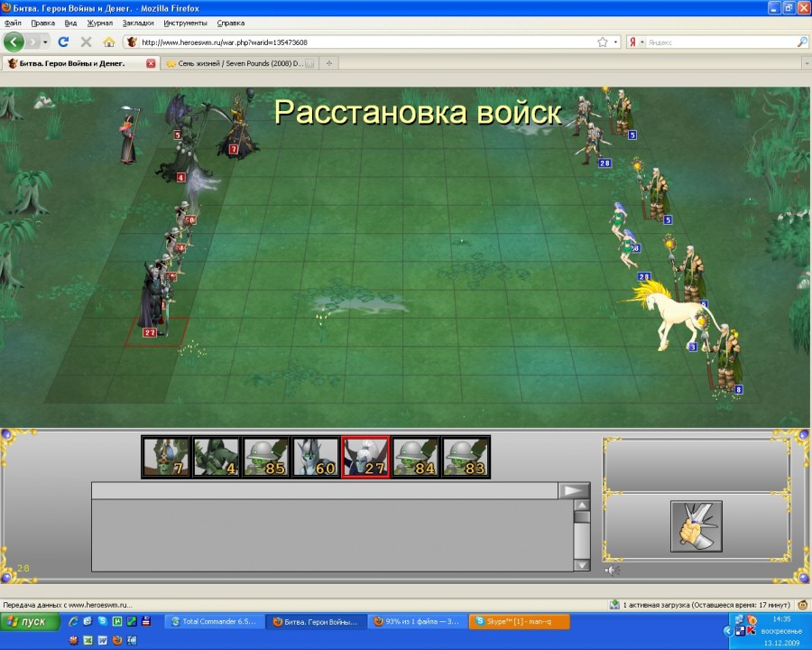
Task: Open the Справка menu
Action: [x=230, y=23]
